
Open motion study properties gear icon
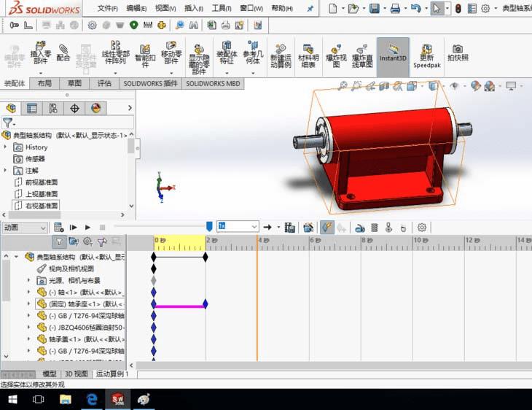[422, 228]
